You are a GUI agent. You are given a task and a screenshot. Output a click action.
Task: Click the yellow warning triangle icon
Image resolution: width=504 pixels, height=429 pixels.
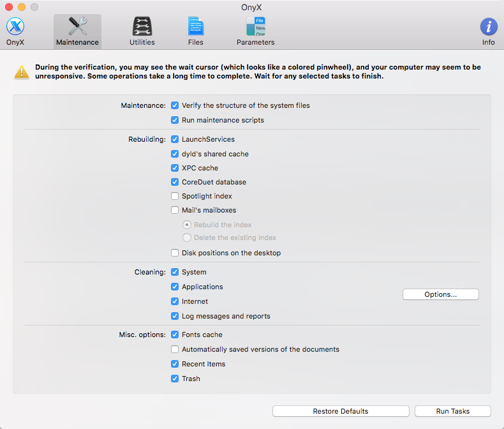[22, 71]
